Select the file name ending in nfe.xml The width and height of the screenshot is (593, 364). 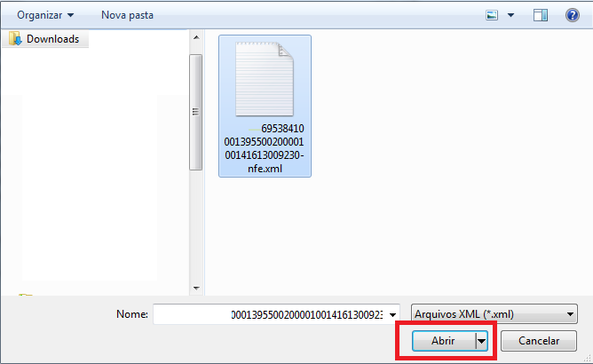[x=265, y=148]
